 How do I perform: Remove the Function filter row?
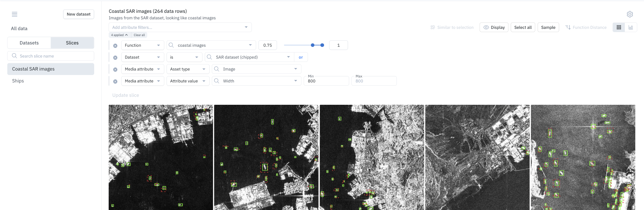tap(115, 46)
